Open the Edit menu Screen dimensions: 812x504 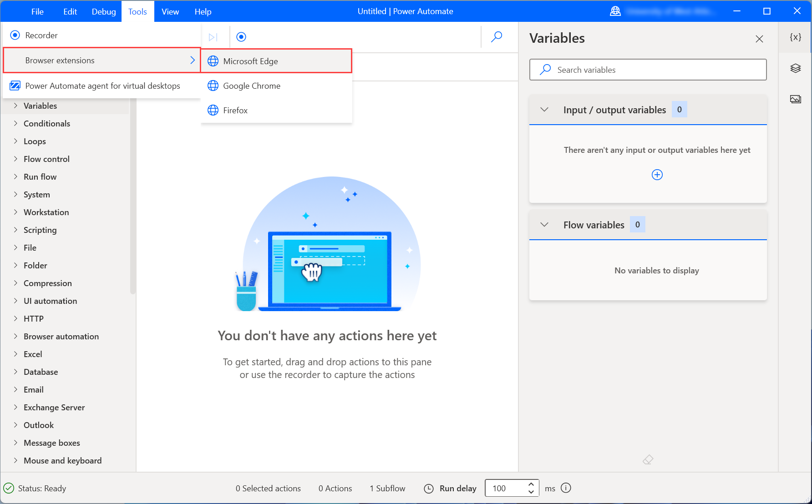coord(70,11)
